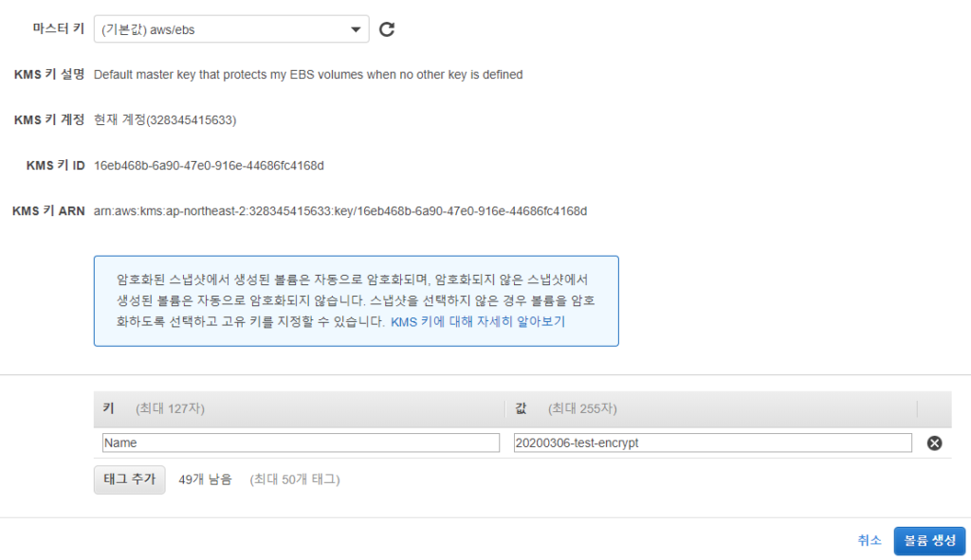Click the 현재 계정 account number text
The height and width of the screenshot is (560, 971).
pos(165,120)
